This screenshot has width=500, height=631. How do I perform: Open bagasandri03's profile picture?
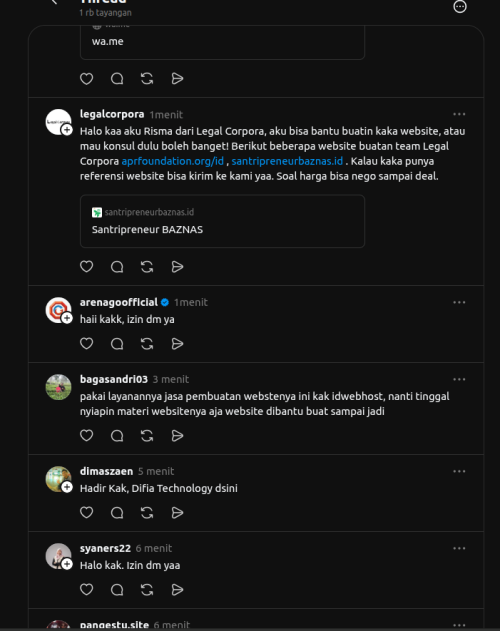[x=58, y=387]
